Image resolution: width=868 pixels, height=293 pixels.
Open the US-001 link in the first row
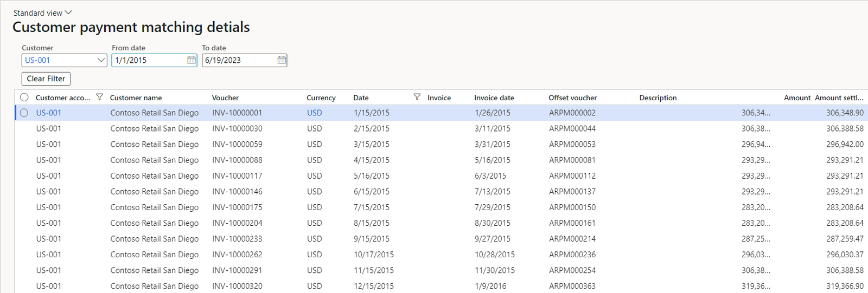(49, 113)
